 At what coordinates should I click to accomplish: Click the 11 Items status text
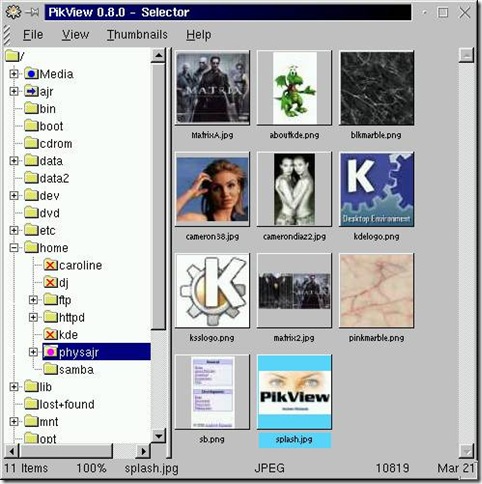[26, 468]
